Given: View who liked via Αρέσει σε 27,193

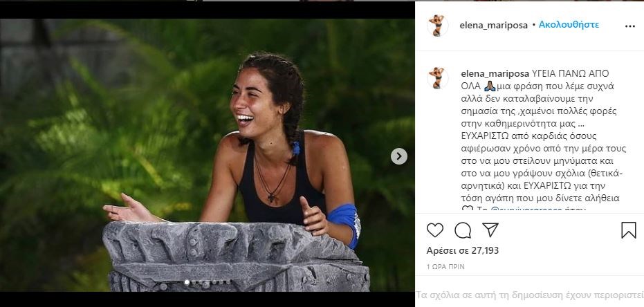Looking at the screenshot, I should pos(461,250).
